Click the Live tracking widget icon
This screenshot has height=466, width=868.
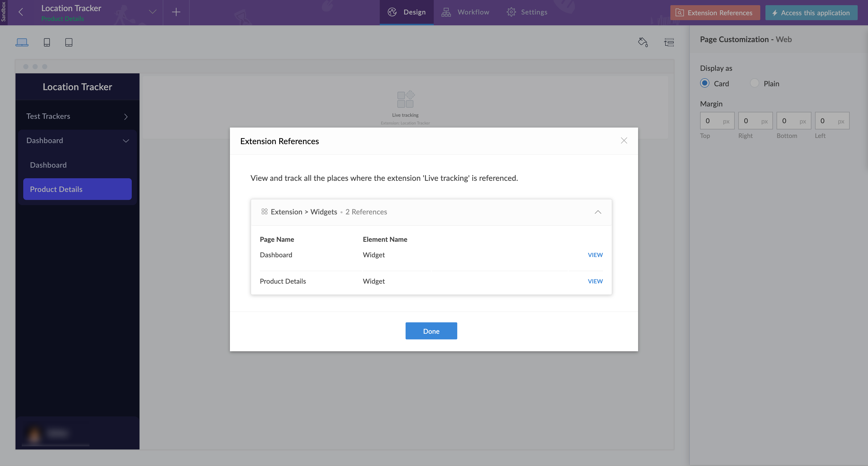pos(405,99)
